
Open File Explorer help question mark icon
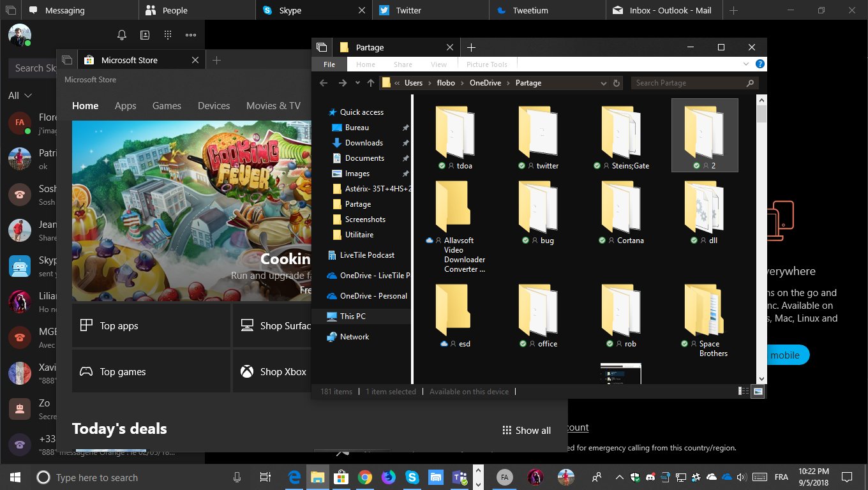[x=759, y=64]
